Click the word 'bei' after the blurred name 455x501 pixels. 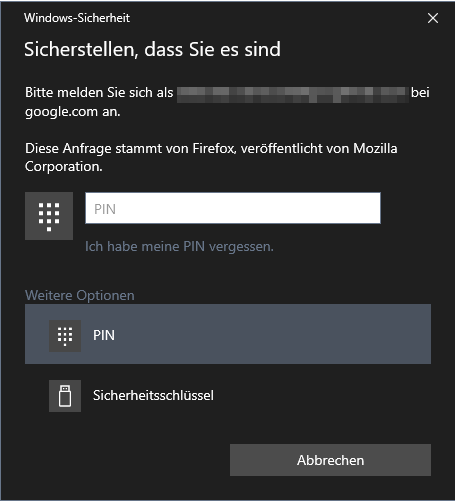pyautogui.click(x=420, y=93)
